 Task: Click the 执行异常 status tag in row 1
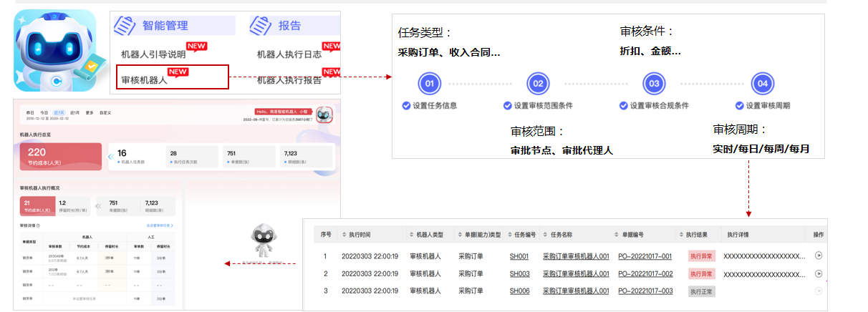701,255
